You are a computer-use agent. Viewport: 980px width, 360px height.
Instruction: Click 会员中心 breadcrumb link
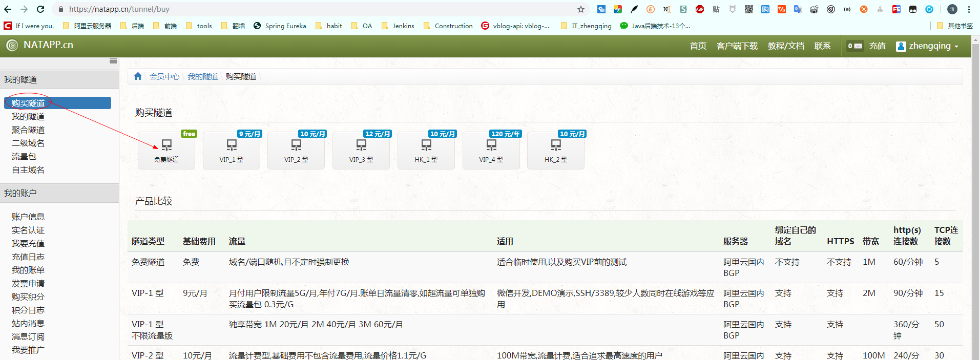[164, 76]
